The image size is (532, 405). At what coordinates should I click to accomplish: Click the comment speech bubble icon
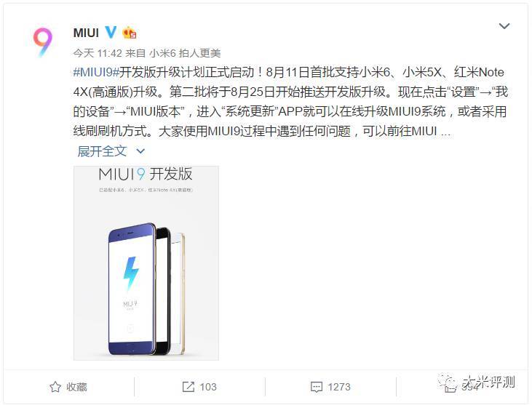pyautogui.click(x=316, y=387)
